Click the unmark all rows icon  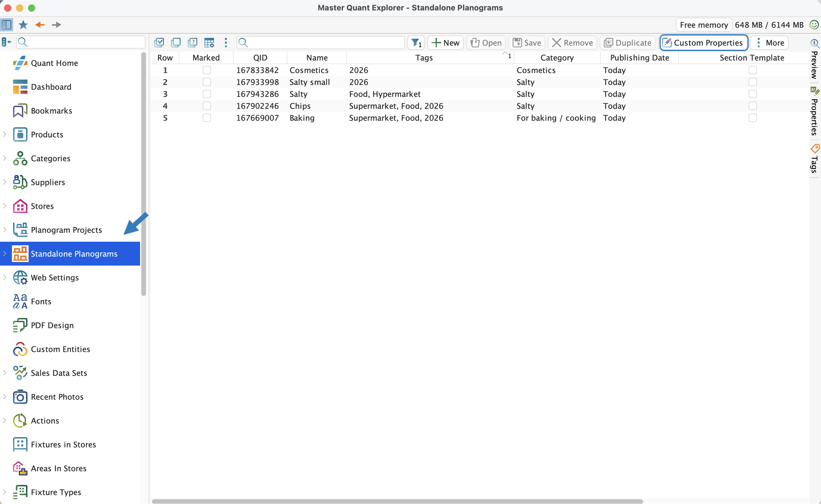point(176,43)
